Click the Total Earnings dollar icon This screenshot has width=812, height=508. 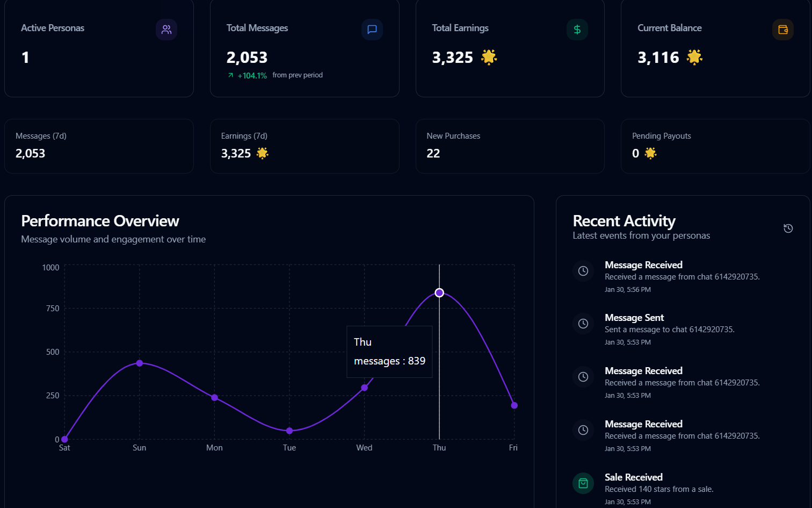[x=577, y=30]
